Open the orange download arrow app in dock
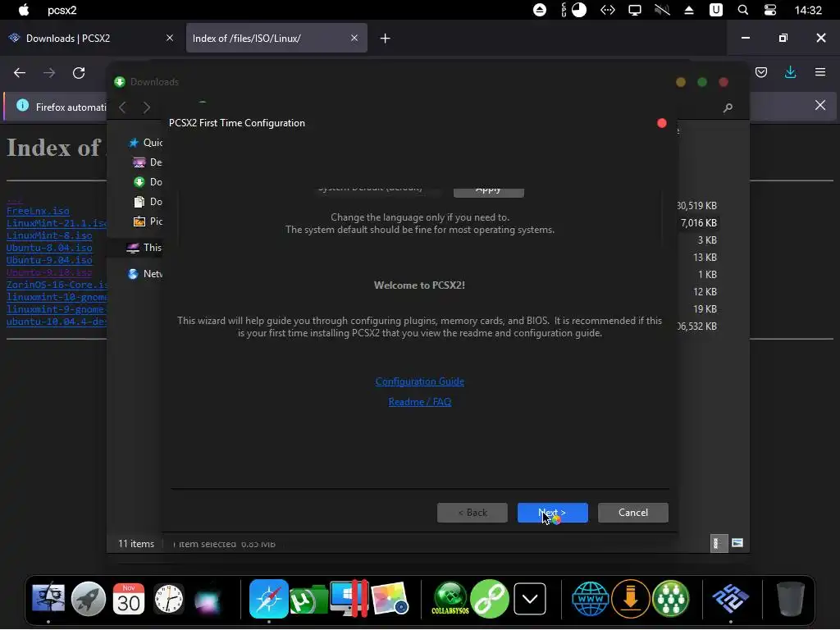Viewport: 840px width, 630px height. click(x=631, y=598)
